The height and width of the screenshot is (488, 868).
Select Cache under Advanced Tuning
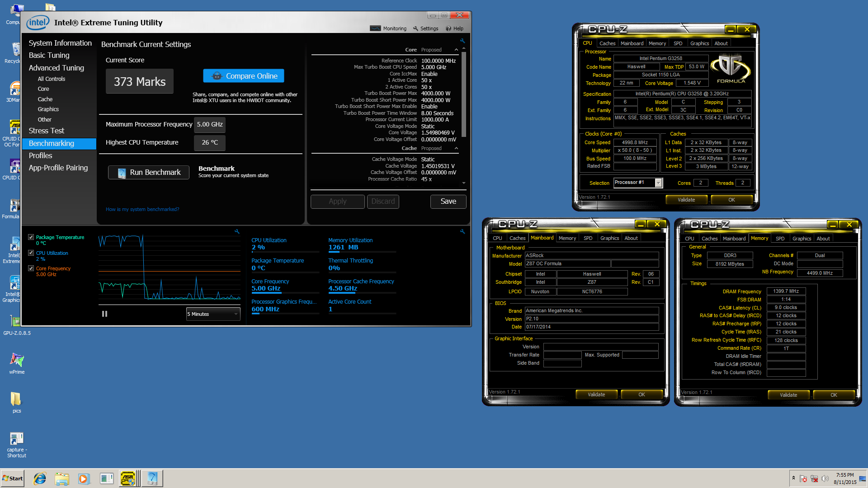point(45,99)
